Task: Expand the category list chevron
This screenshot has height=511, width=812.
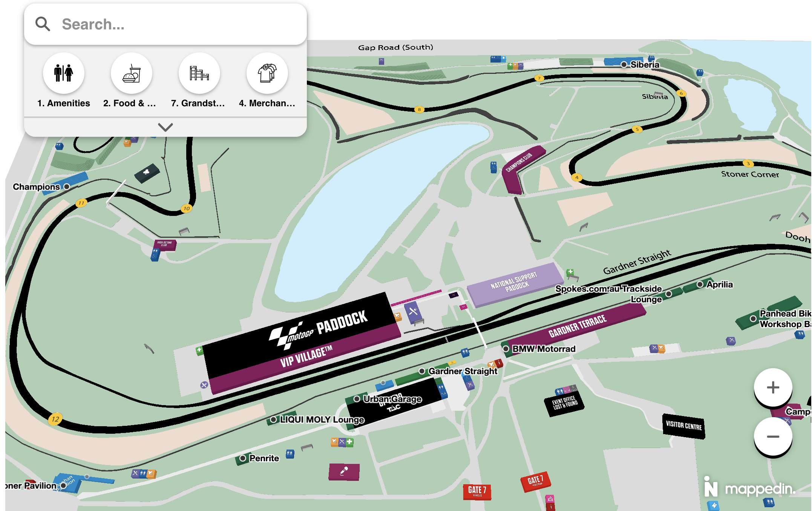Action: [165, 127]
